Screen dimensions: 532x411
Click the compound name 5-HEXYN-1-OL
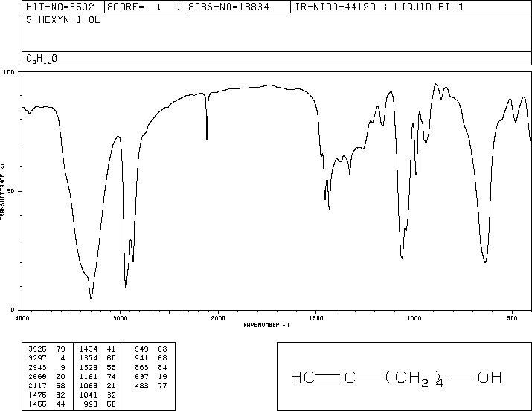pyautogui.click(x=63, y=20)
